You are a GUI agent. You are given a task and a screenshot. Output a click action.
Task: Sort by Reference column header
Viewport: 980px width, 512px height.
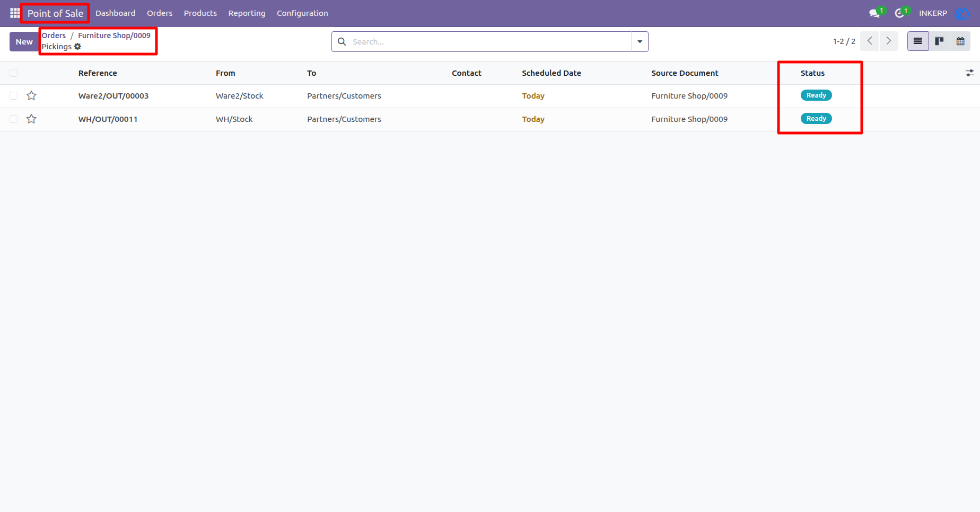coord(98,73)
